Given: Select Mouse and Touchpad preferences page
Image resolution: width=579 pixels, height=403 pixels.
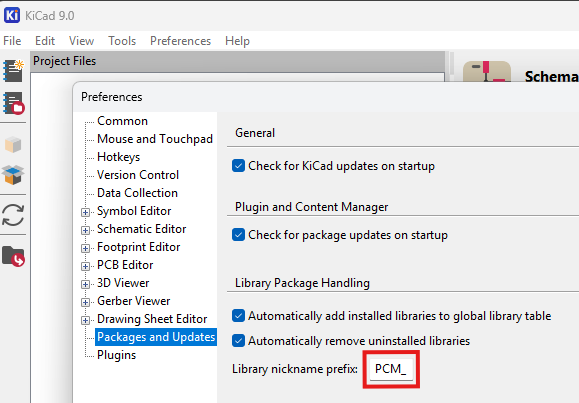Looking at the screenshot, I should pos(155,139).
